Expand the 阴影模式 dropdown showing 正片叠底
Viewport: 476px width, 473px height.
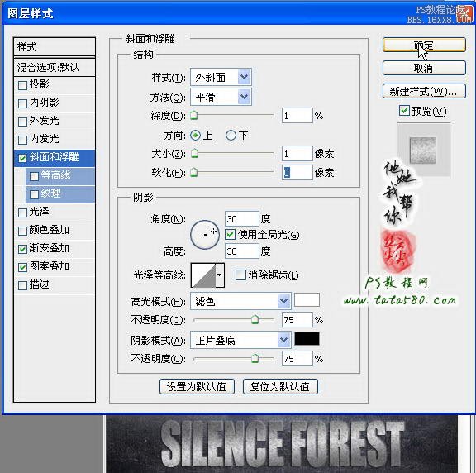tap(240, 340)
